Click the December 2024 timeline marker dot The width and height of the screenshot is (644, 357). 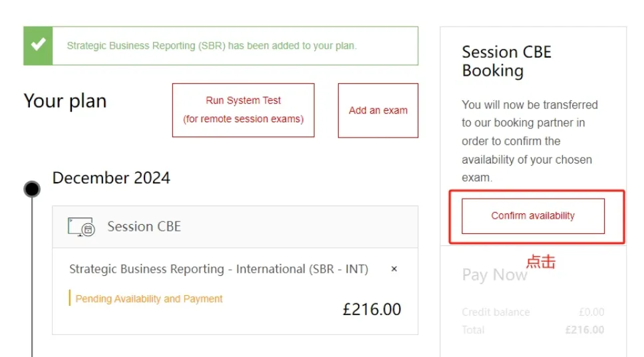[32, 189]
